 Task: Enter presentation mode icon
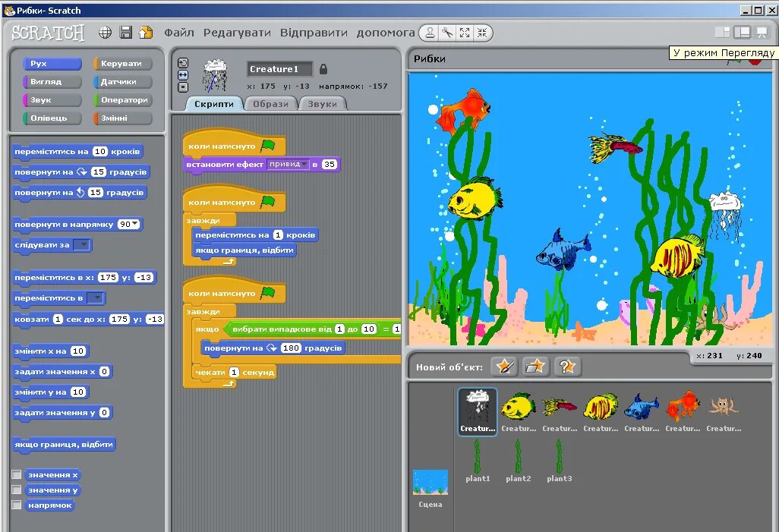(x=762, y=33)
